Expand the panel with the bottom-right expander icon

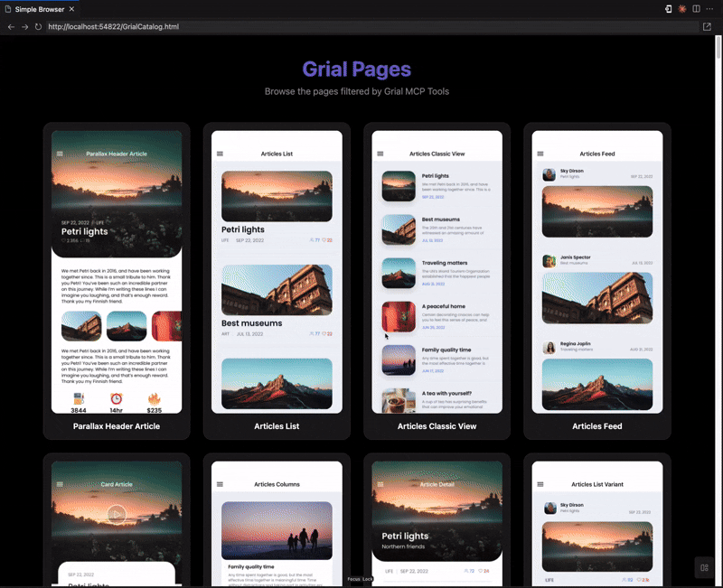[x=704, y=567]
